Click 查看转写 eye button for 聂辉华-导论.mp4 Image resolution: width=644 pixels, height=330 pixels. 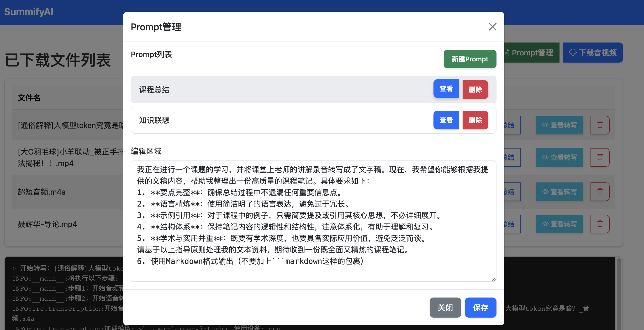pyautogui.click(x=559, y=224)
